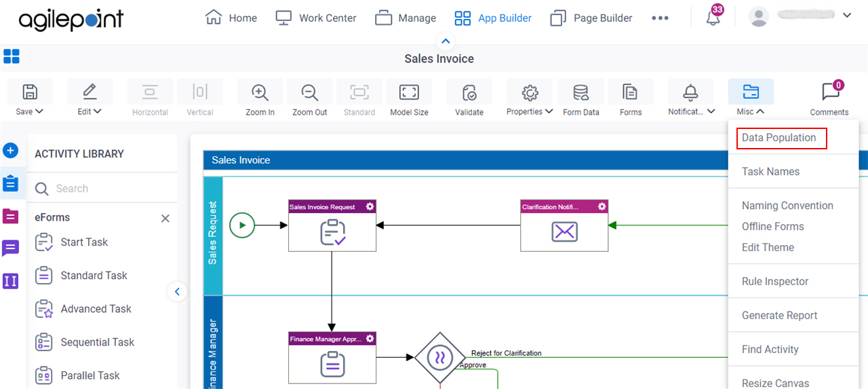Choose Edit Theme menu entry
Screen dimensions: 868x389
tap(768, 248)
